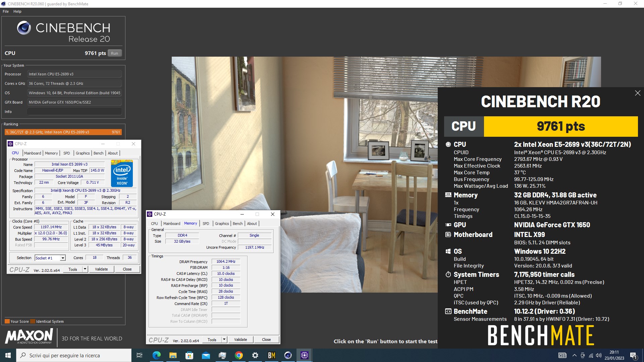
Task: Open Microsoft Store from the taskbar
Action: pyautogui.click(x=189, y=355)
